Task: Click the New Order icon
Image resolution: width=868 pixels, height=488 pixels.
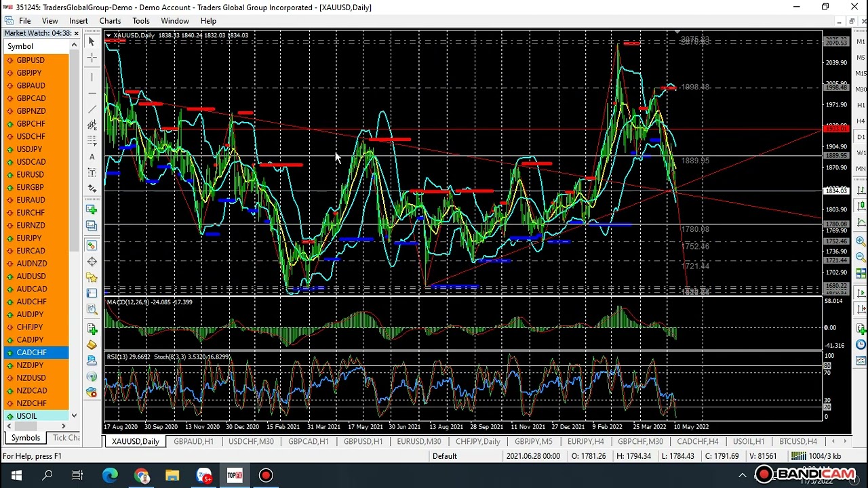Action: coord(92,329)
